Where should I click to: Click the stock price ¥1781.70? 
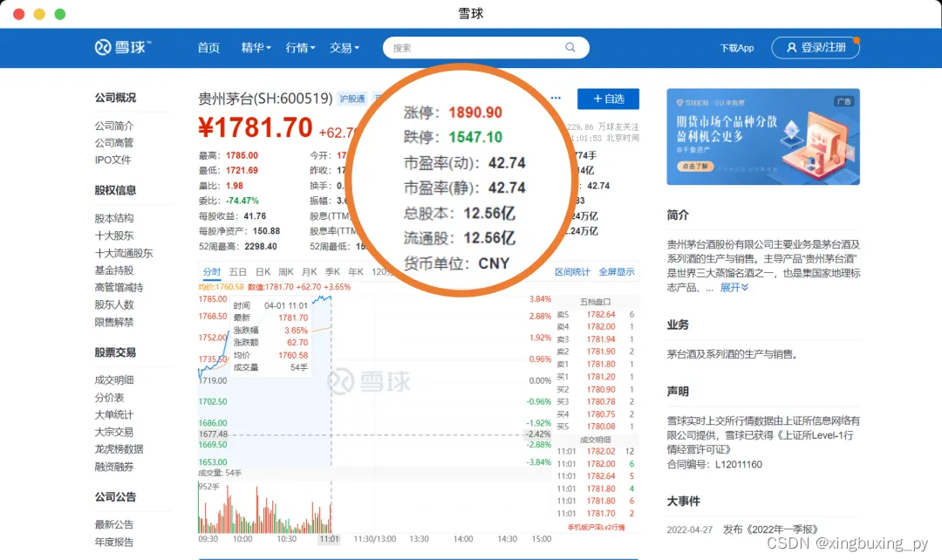point(256,127)
